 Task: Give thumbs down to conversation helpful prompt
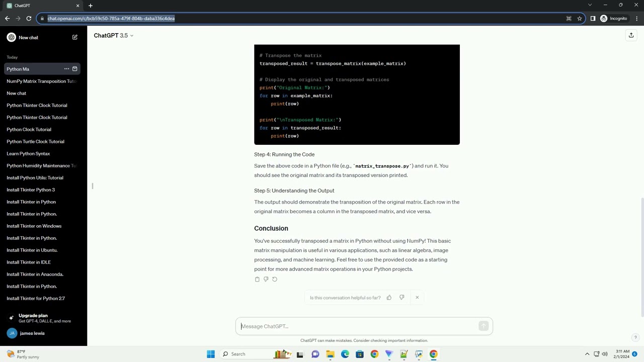401,298
